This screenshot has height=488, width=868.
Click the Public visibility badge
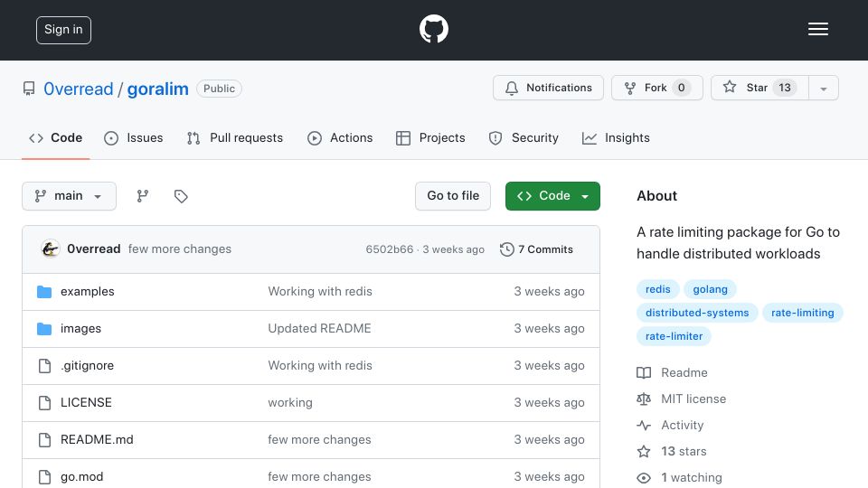click(x=219, y=89)
